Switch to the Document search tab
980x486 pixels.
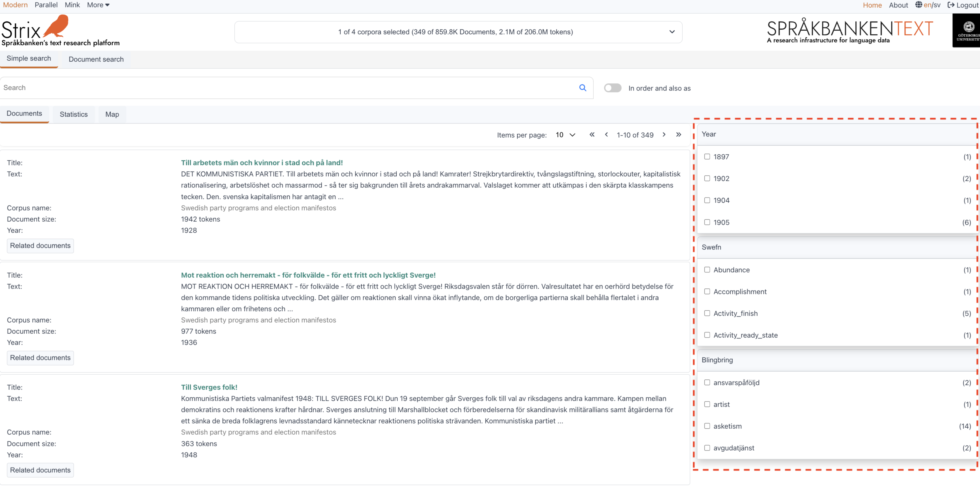point(96,59)
